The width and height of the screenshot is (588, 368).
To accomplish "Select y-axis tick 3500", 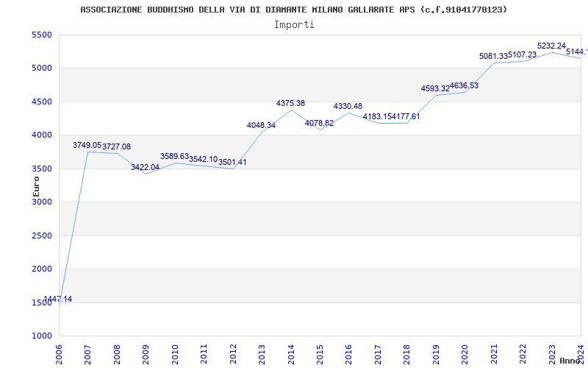I will tap(42, 169).
